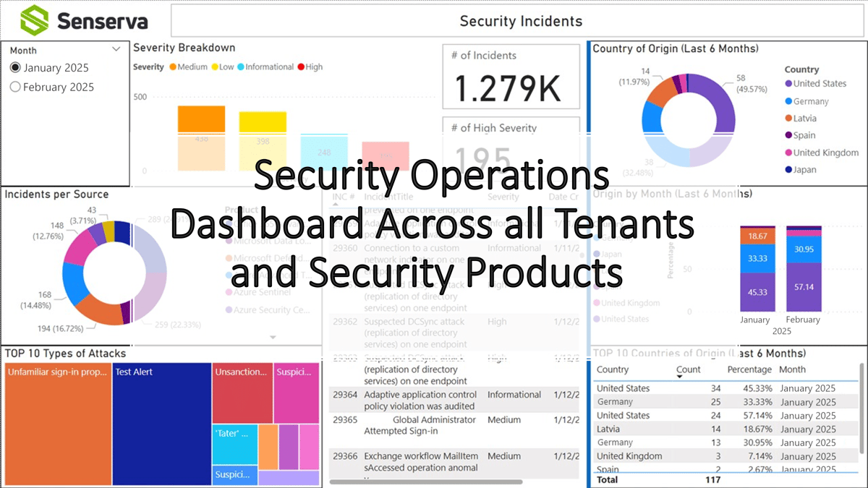Expand the Product legend down arrow
Viewport: 868px width, 488px height.
[273, 337]
